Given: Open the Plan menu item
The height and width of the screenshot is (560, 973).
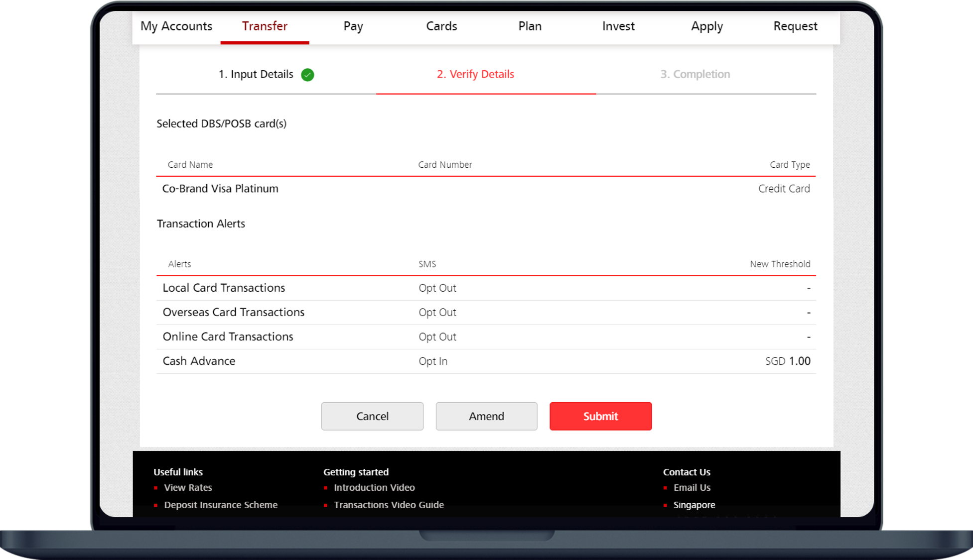Looking at the screenshot, I should point(530,26).
